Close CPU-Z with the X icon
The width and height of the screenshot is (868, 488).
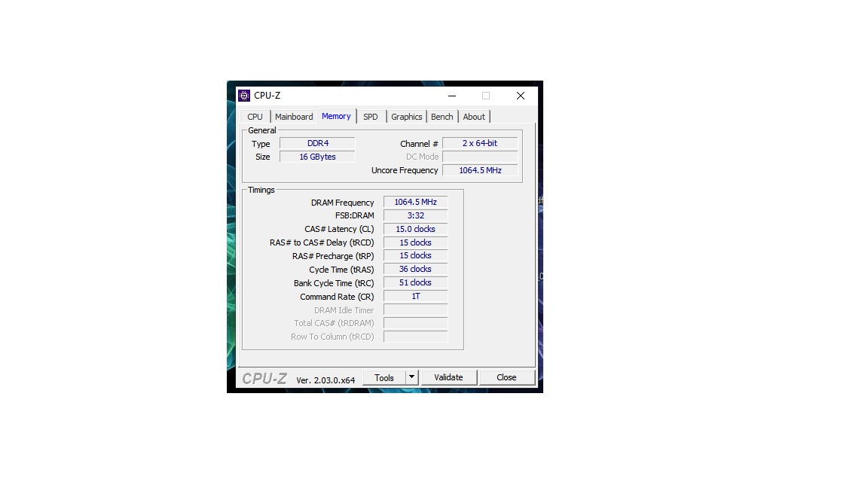[521, 96]
